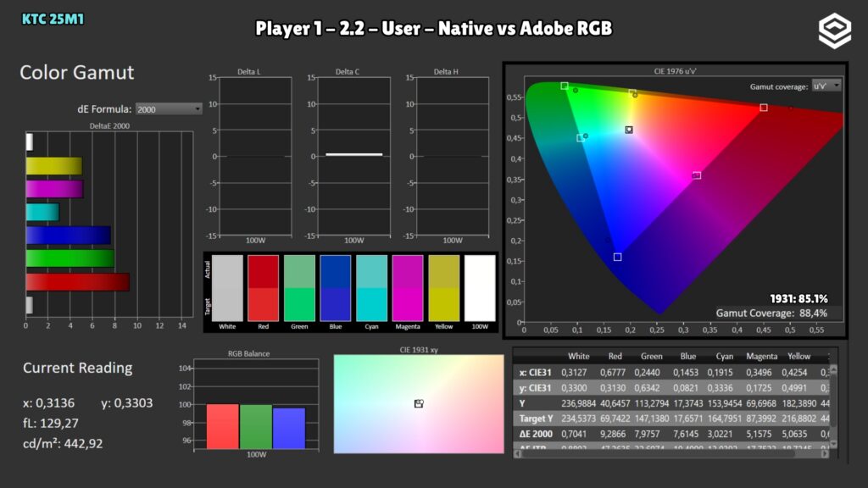This screenshot has width=868, height=488.
Task: Select the White actual/target swatch
Action: tap(227, 288)
